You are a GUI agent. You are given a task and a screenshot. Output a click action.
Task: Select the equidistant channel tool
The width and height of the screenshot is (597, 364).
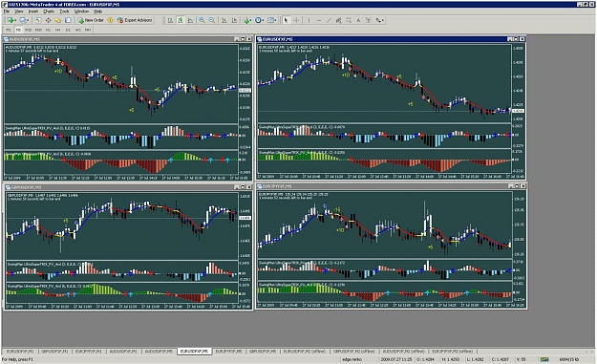tap(338, 21)
